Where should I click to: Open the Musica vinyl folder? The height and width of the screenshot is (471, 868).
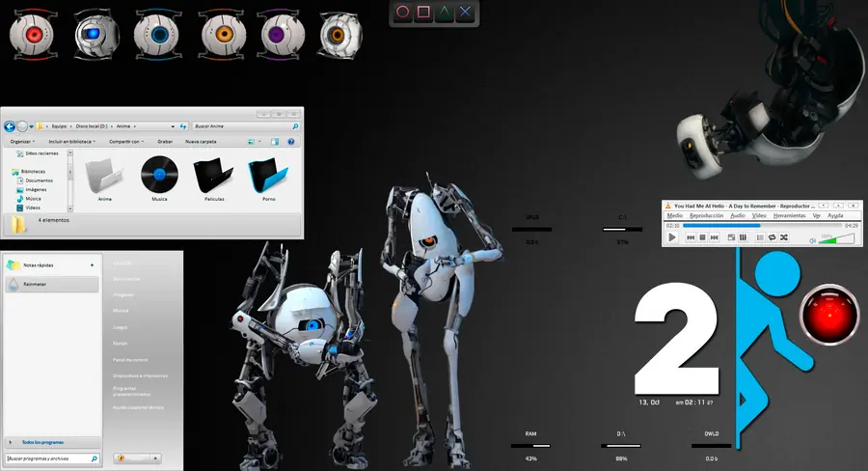click(x=159, y=180)
